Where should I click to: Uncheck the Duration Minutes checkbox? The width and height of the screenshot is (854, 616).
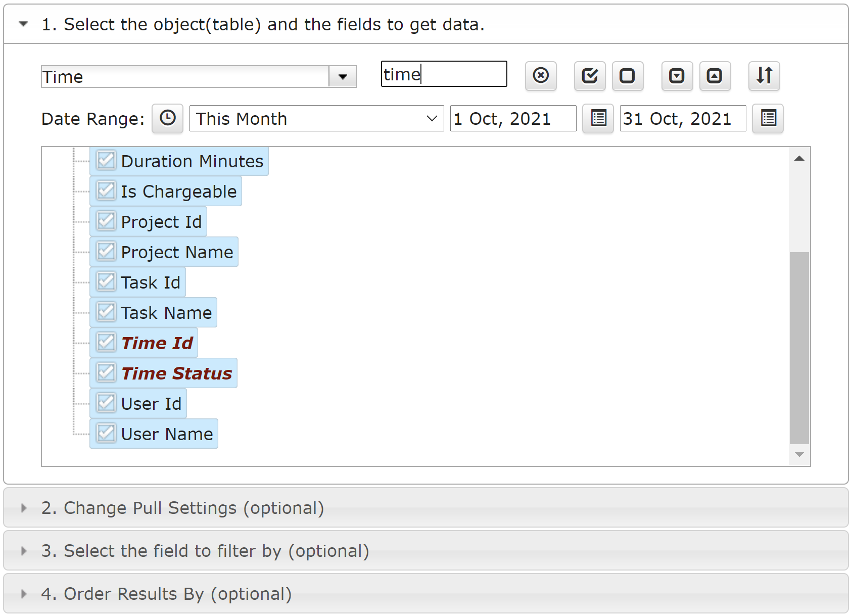click(106, 161)
